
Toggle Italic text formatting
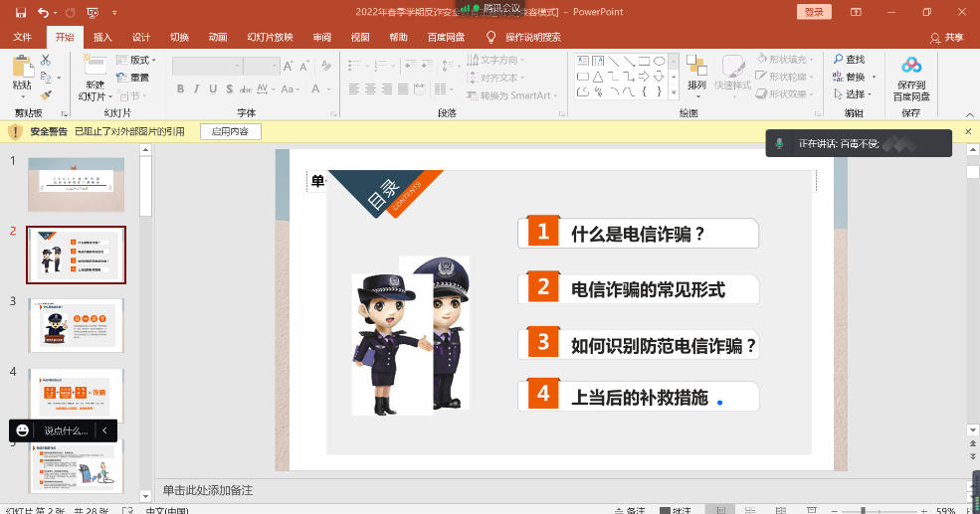coord(197,89)
